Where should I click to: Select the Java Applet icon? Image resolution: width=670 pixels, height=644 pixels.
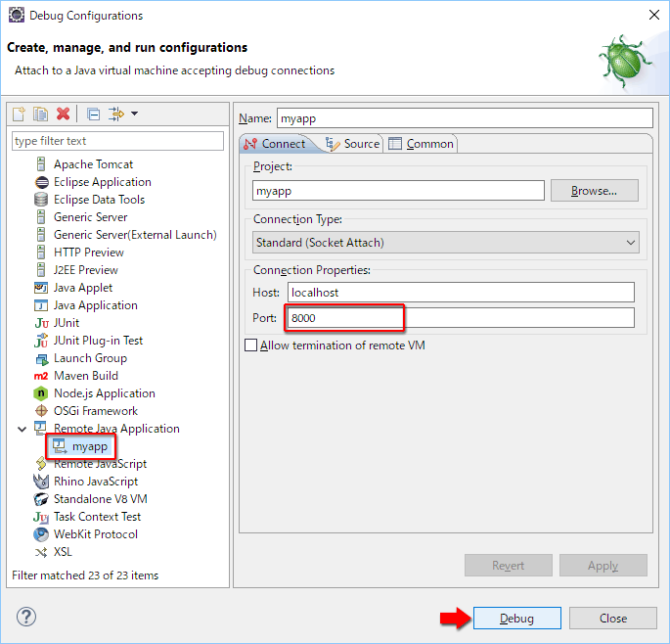41,288
